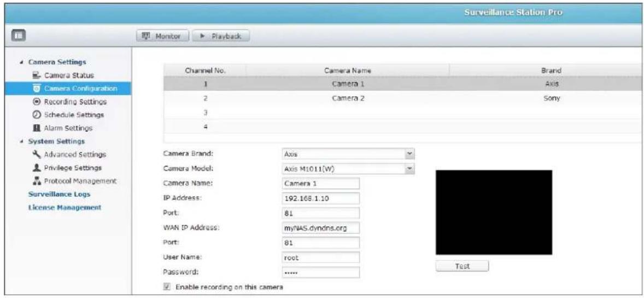
Task: Go to Schedule Settings
Action: (x=73, y=114)
